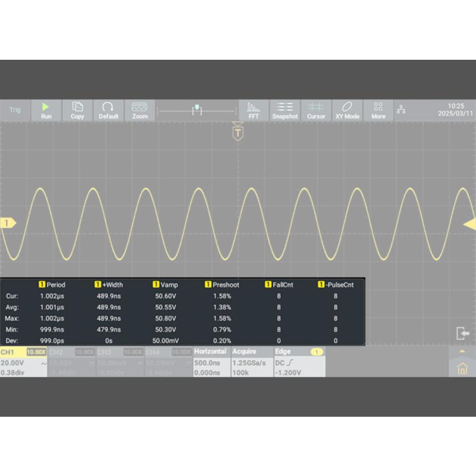Select the Preshoot measurement column header
This screenshot has width=476, height=476.
coord(222,285)
